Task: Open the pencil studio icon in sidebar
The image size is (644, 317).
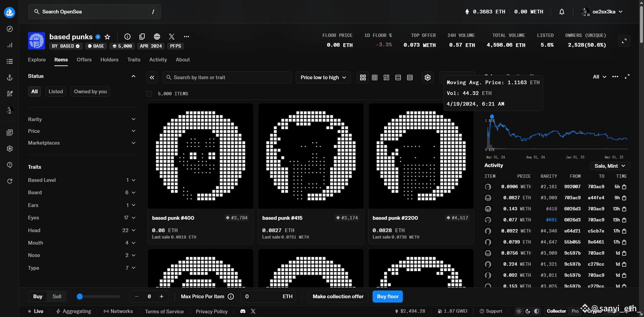Action: click(10, 94)
